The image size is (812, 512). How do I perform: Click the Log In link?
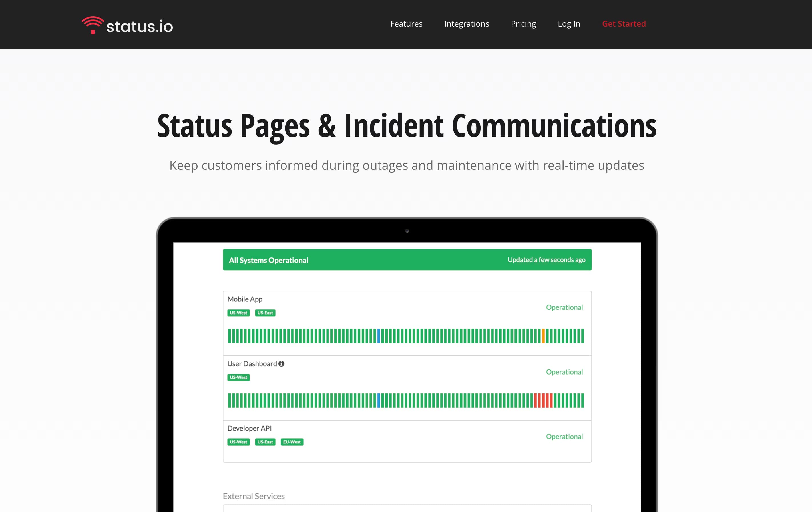[569, 24]
